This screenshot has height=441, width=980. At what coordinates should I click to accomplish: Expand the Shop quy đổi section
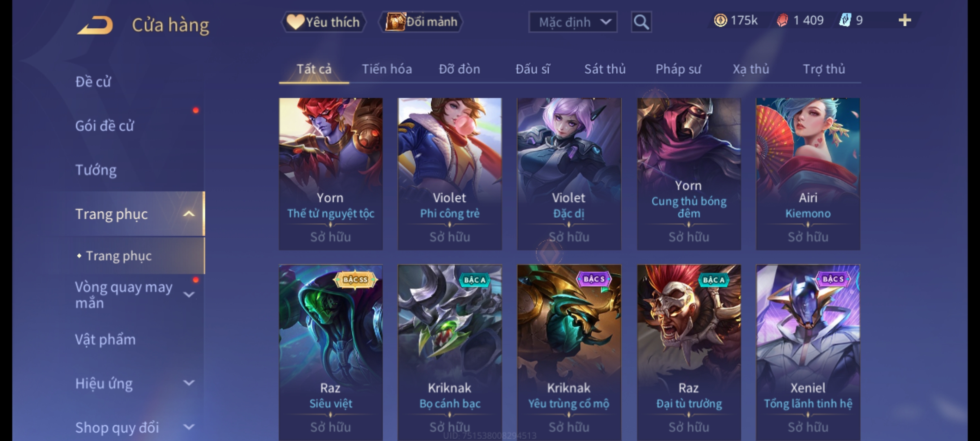pos(189,427)
